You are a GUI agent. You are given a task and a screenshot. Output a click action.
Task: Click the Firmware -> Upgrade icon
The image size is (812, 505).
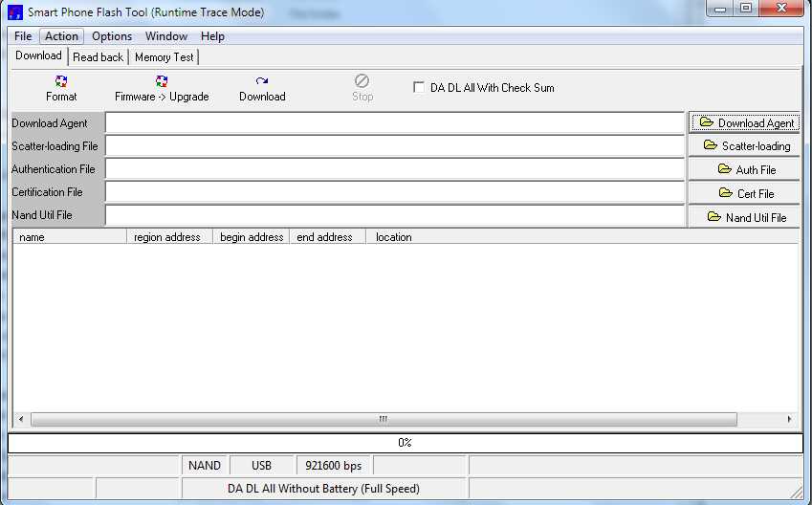162,81
